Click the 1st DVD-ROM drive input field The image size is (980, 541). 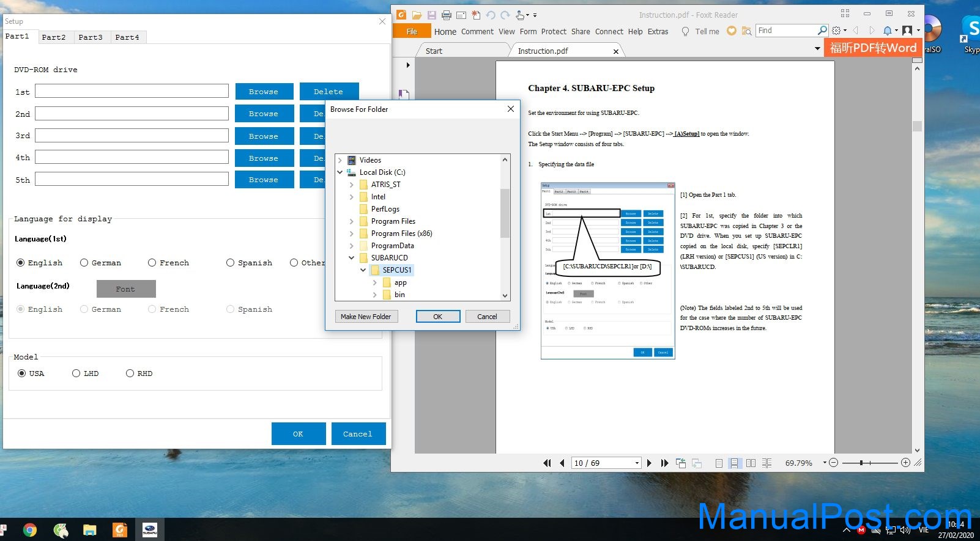pos(132,91)
